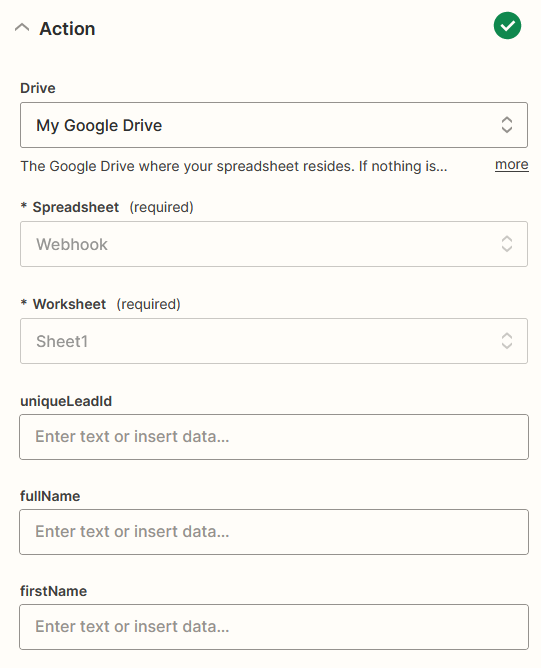Viewport: 541px width, 668px height.
Task: Open the Spreadsheet dropdown showing Webhook
Action: tap(273, 244)
